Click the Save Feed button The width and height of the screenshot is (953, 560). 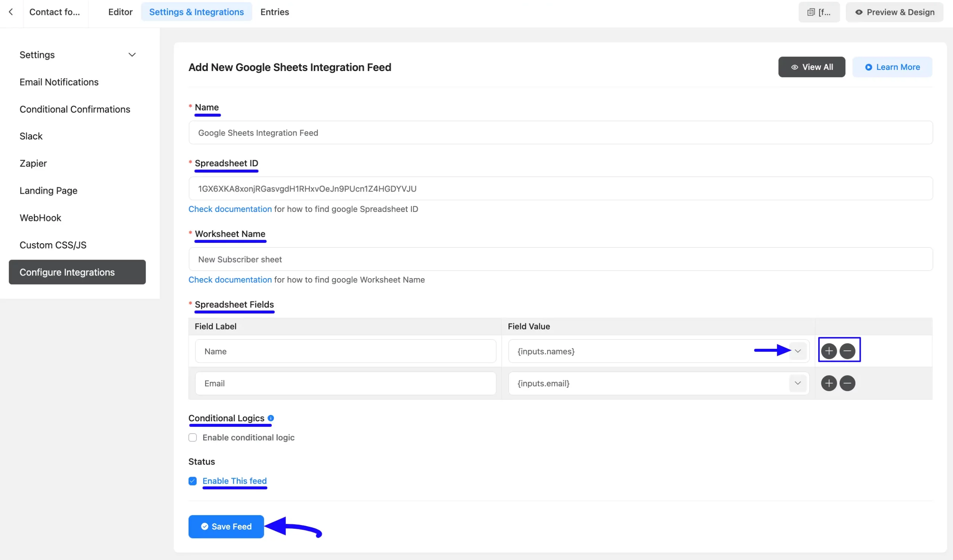pyautogui.click(x=226, y=527)
